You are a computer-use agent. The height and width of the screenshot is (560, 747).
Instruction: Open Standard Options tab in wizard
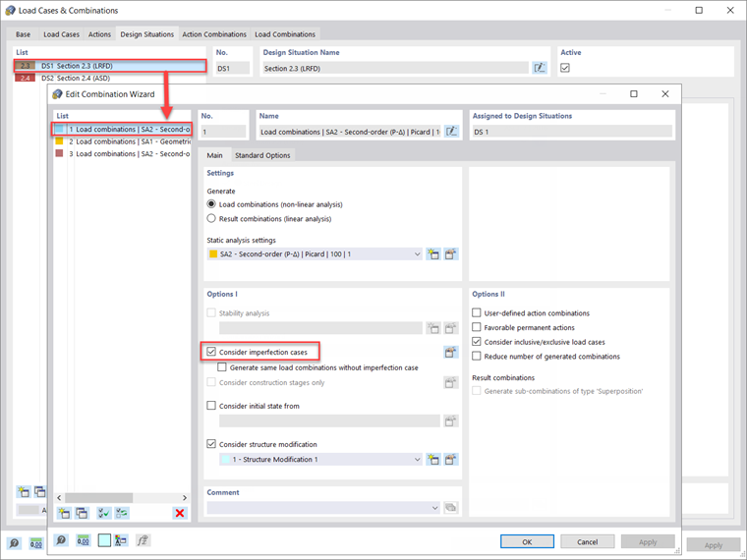262,155
